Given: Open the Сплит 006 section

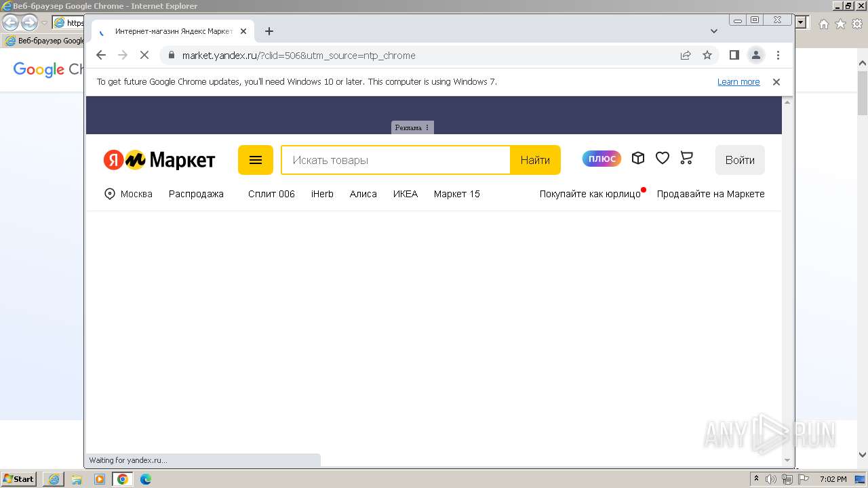Looking at the screenshot, I should [x=271, y=194].
